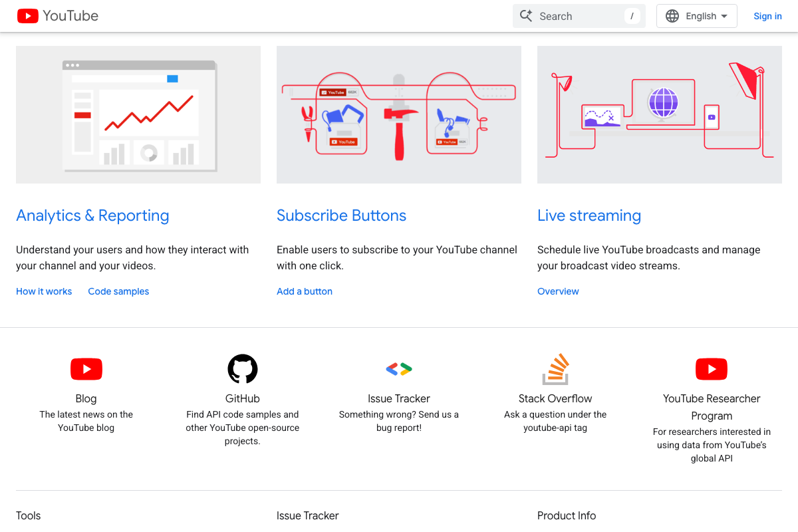Viewport: 798px width, 532px height.
Task: Click 'Enable users to subscribe' description text
Action: (397, 257)
